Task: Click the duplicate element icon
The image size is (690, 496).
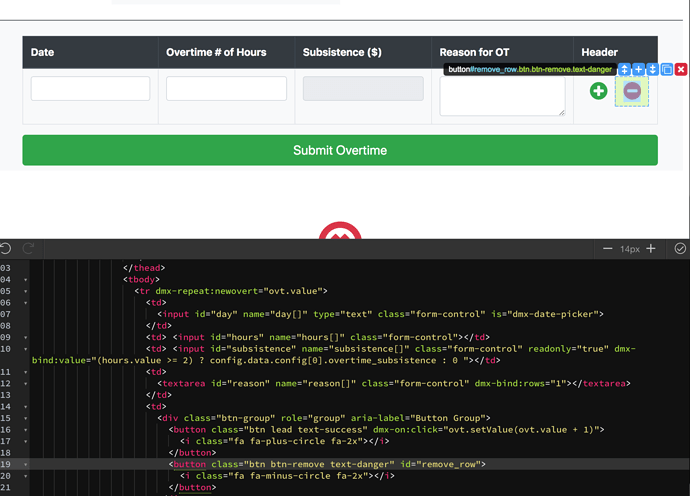Action: tap(667, 70)
